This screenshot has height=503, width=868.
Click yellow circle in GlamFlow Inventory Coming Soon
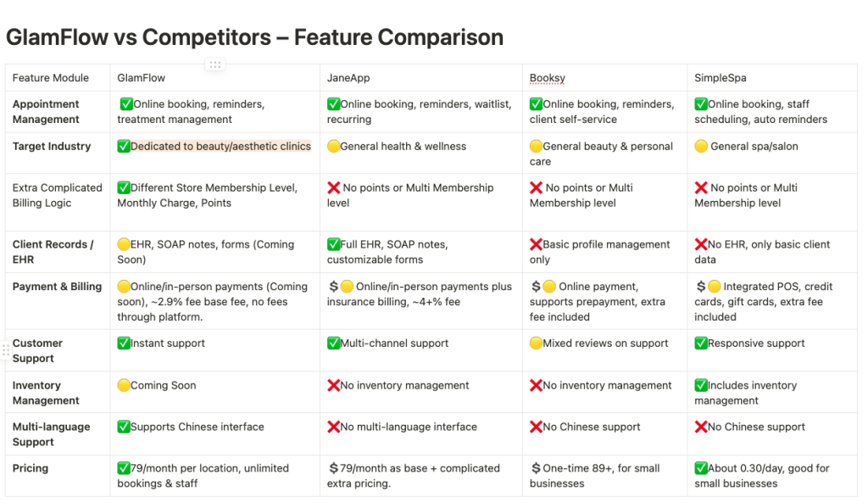pyautogui.click(x=124, y=385)
